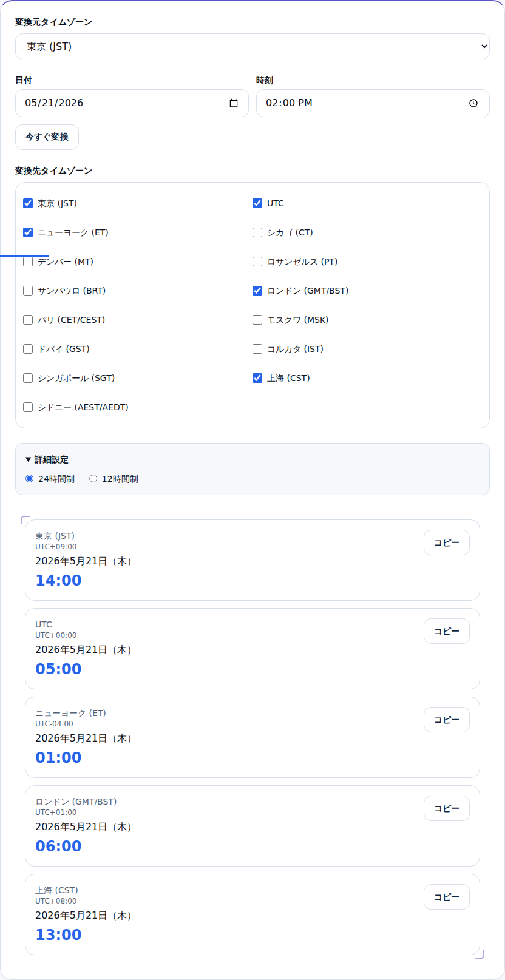Disable the ロンドン (GMT/BST) checkbox
The height and width of the screenshot is (980, 505).
[x=257, y=291]
